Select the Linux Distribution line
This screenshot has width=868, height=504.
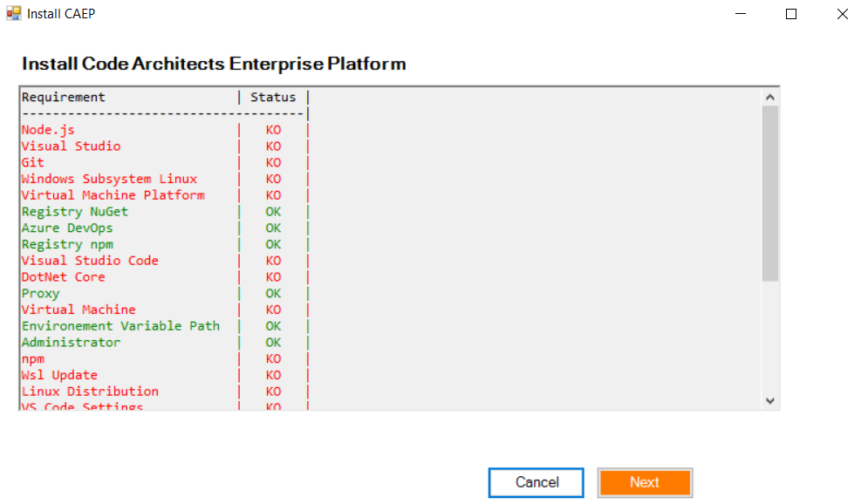[90, 392]
